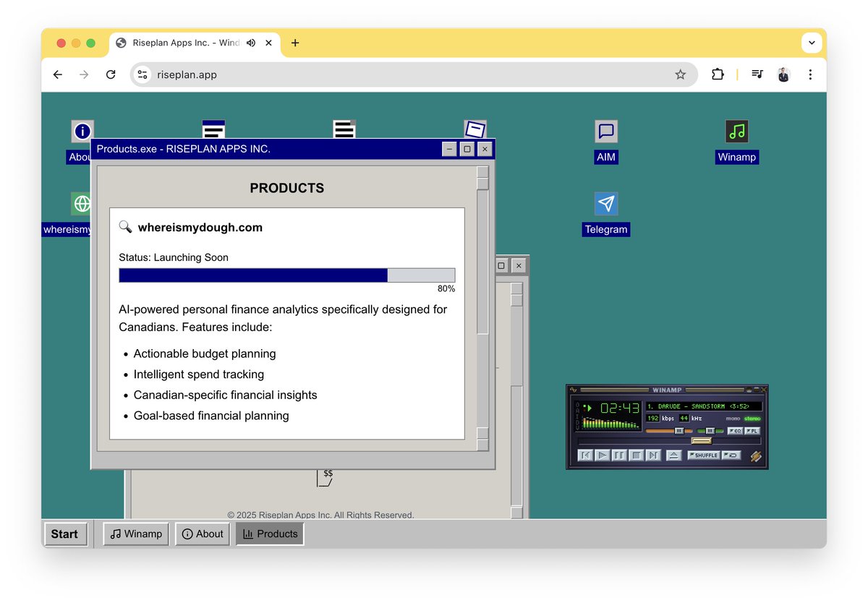Minimize the Products.exe window
The image size is (868, 603).
[449, 149]
